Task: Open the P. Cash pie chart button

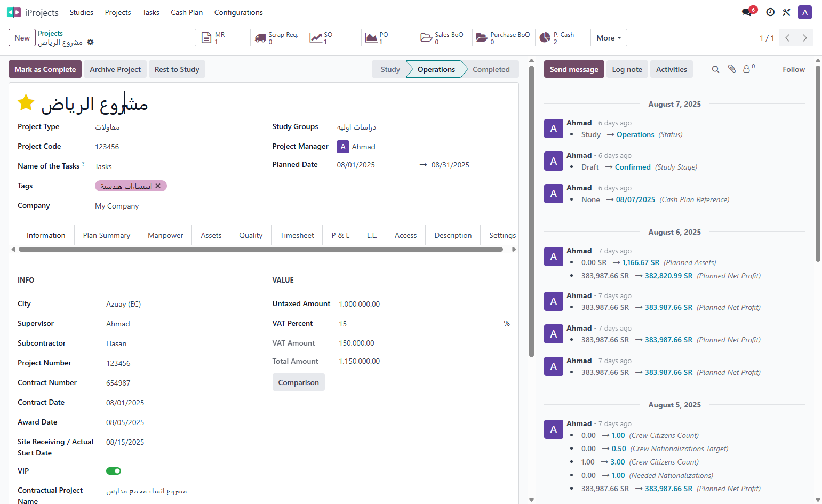Action: point(563,38)
